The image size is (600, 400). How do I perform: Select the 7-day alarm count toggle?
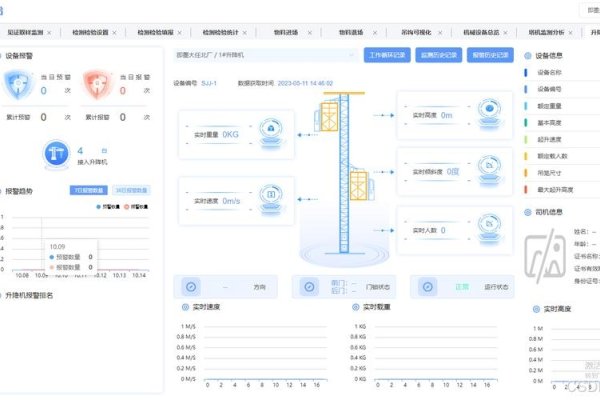[x=89, y=190]
